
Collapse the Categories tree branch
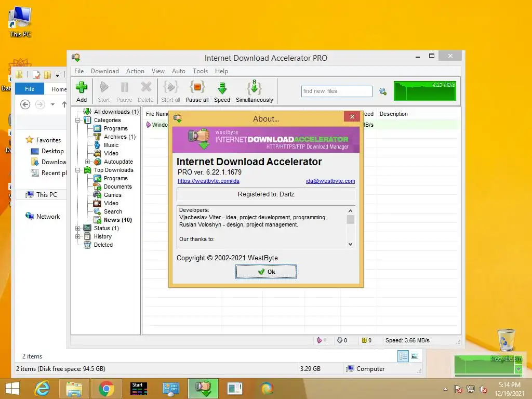pyautogui.click(x=78, y=120)
